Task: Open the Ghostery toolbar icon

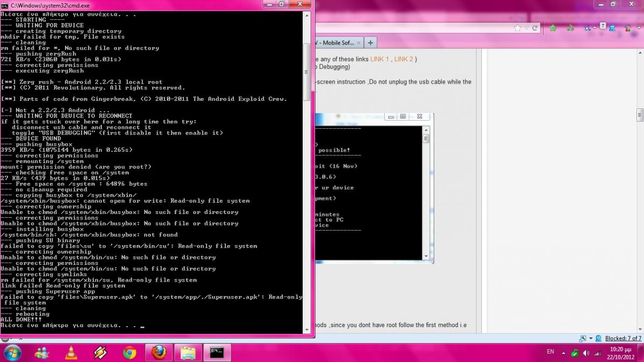Action: [x=611, y=28]
